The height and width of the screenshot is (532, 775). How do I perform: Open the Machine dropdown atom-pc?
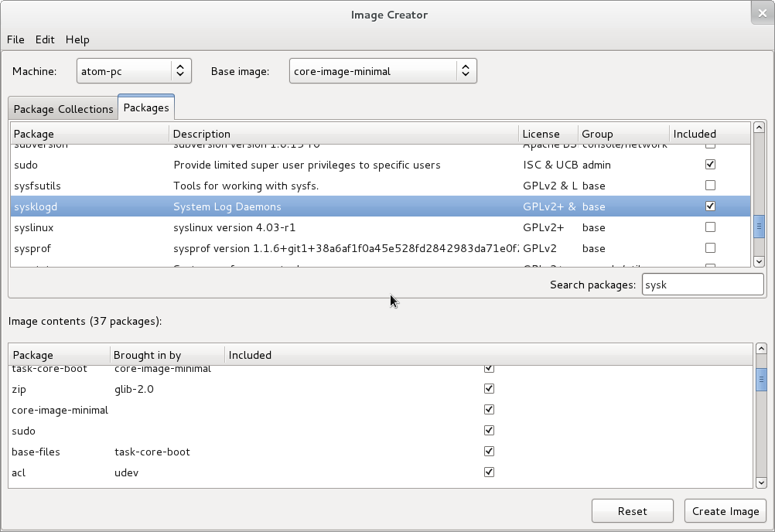pos(133,71)
